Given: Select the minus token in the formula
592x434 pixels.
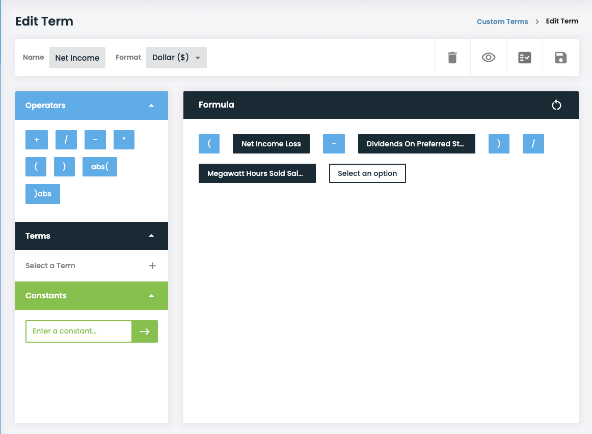Looking at the screenshot, I should (x=334, y=144).
